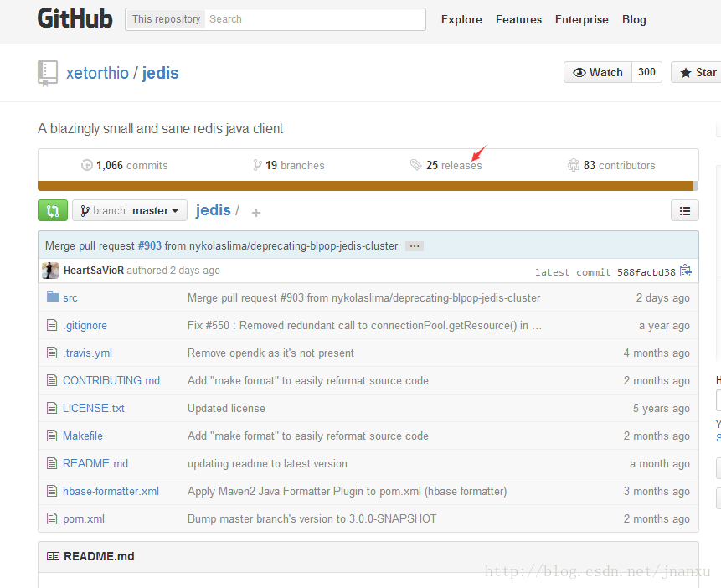Click the jedis breadcrumb path link

[213, 210]
